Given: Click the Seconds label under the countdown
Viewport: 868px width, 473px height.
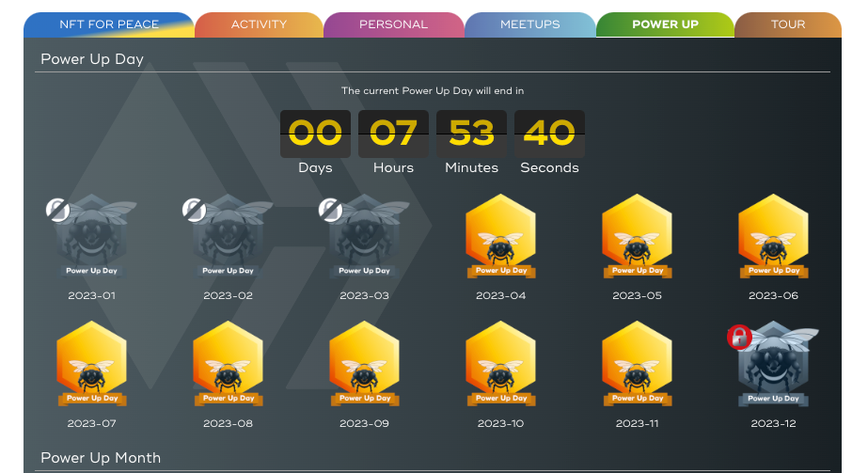Looking at the screenshot, I should click(550, 167).
